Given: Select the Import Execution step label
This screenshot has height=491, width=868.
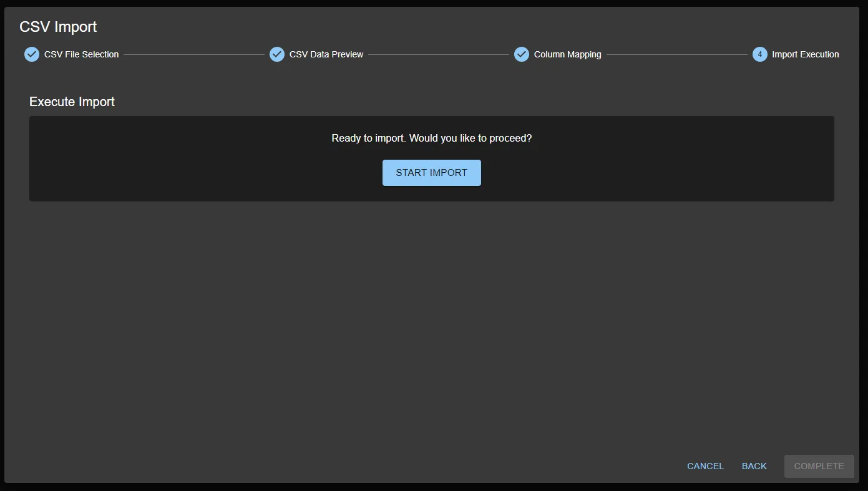Looking at the screenshot, I should (805, 54).
